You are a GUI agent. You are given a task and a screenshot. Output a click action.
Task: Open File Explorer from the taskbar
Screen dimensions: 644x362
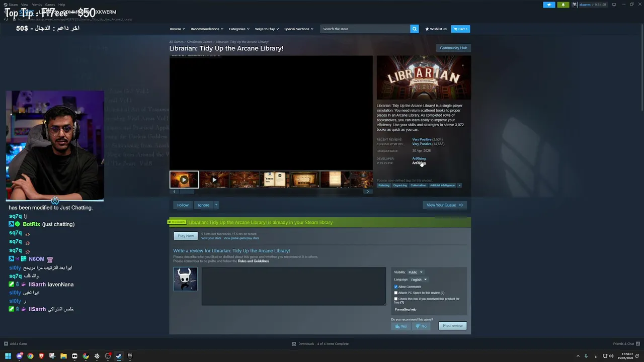[63, 356]
